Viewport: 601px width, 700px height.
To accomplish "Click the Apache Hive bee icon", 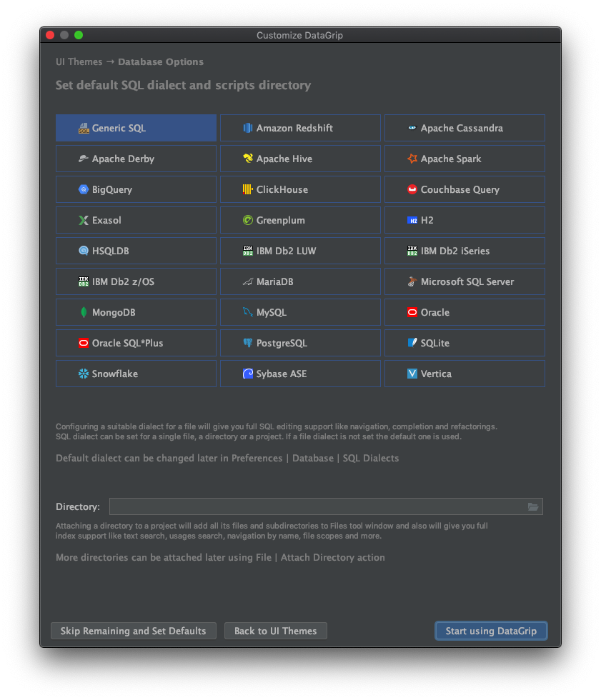I will [x=248, y=159].
